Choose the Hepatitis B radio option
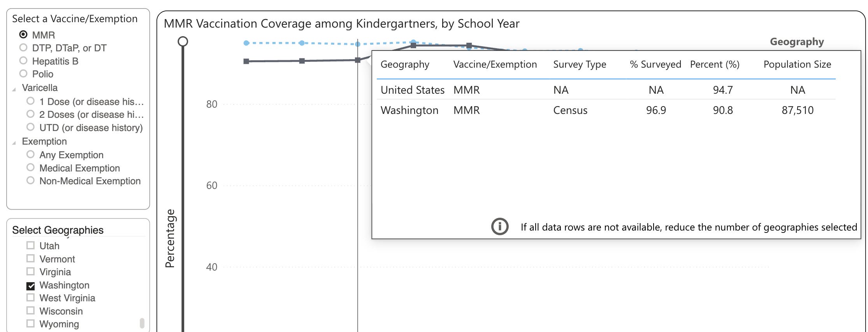 click(x=23, y=61)
